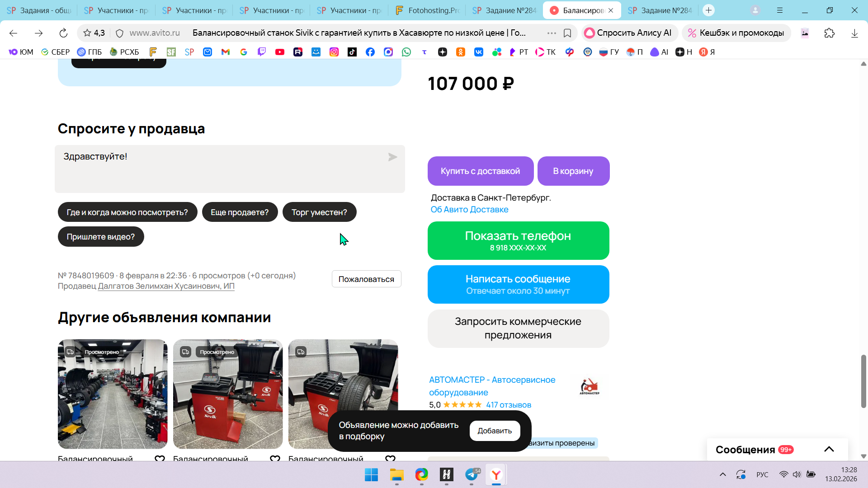Switch to the Задания tab

pyautogui.click(x=39, y=10)
